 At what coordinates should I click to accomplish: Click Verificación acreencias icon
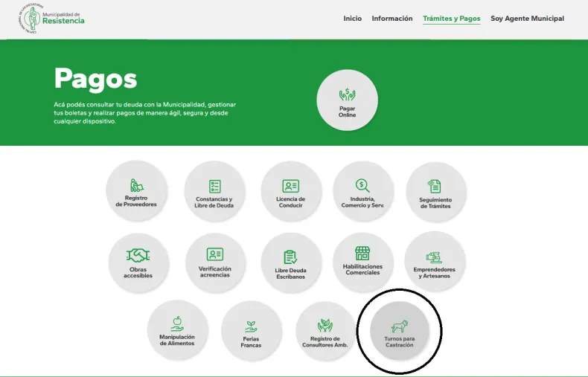[x=215, y=262]
